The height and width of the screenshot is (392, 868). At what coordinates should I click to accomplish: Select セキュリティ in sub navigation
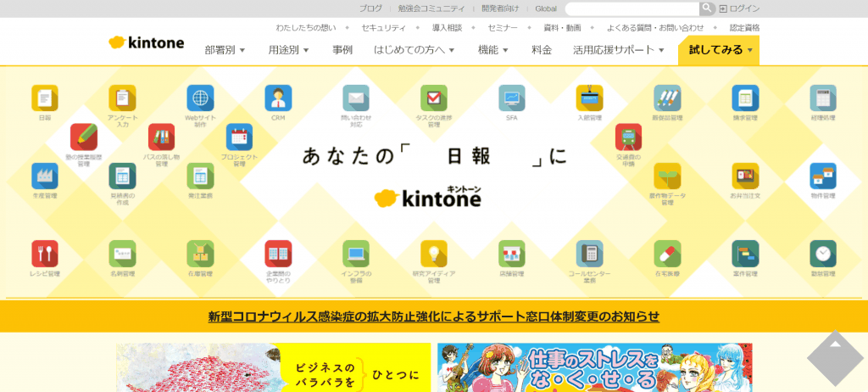tap(384, 28)
